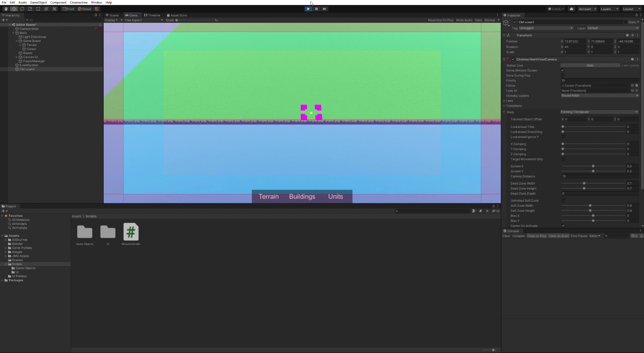Open the cloud services icon
Viewport: 644px width, 353px height.
click(x=572, y=9)
